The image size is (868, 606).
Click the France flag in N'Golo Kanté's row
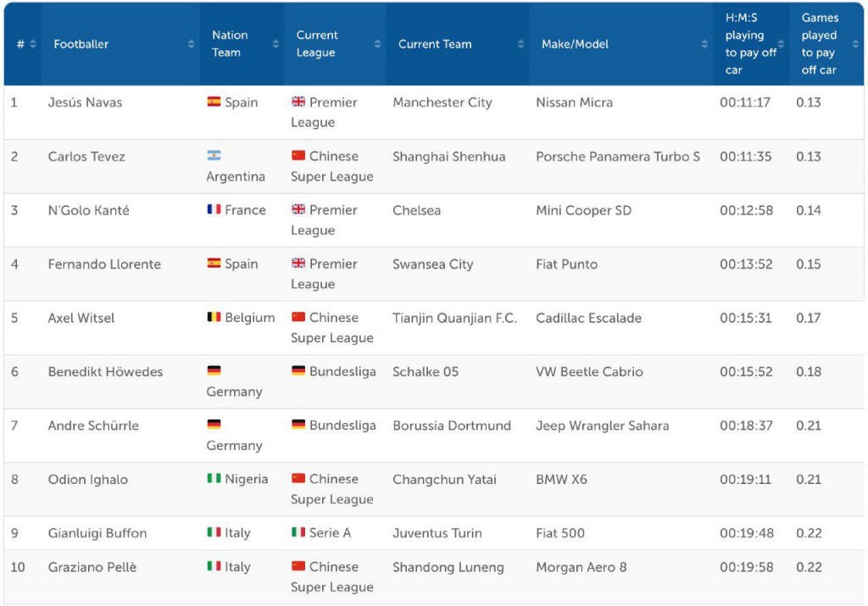coord(214,210)
